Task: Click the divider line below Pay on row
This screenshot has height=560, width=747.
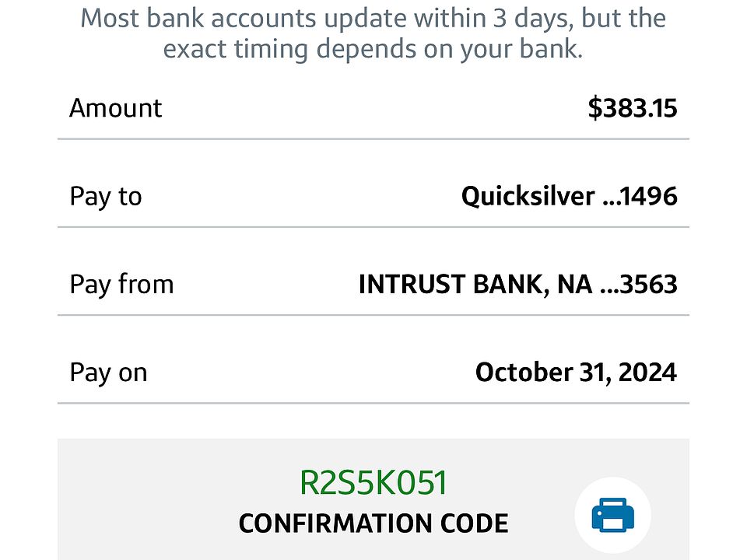Action: coord(373,403)
